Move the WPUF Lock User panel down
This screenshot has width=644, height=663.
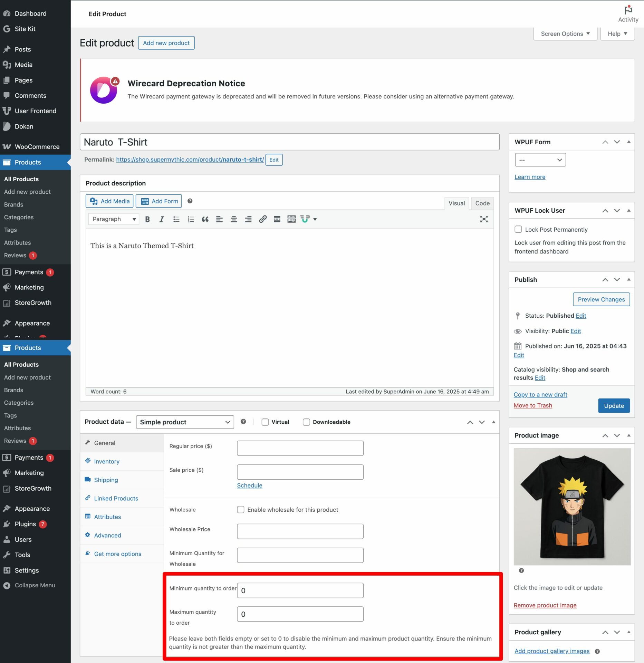point(617,211)
